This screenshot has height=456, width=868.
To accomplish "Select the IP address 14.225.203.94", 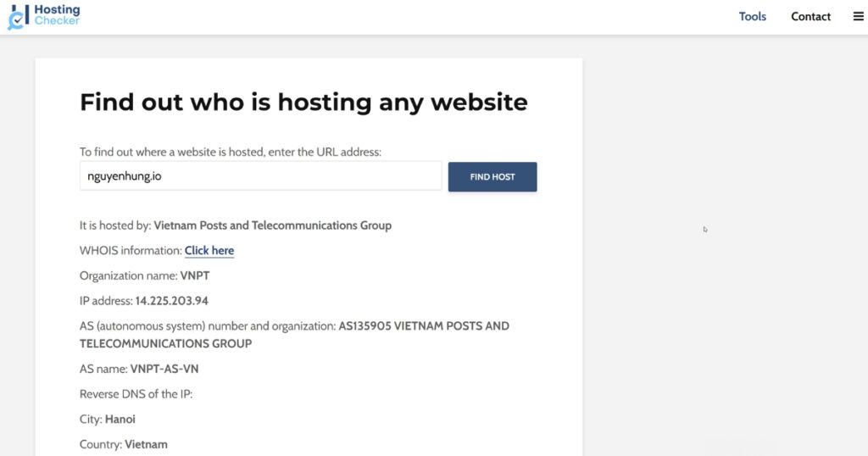I will 172,301.
